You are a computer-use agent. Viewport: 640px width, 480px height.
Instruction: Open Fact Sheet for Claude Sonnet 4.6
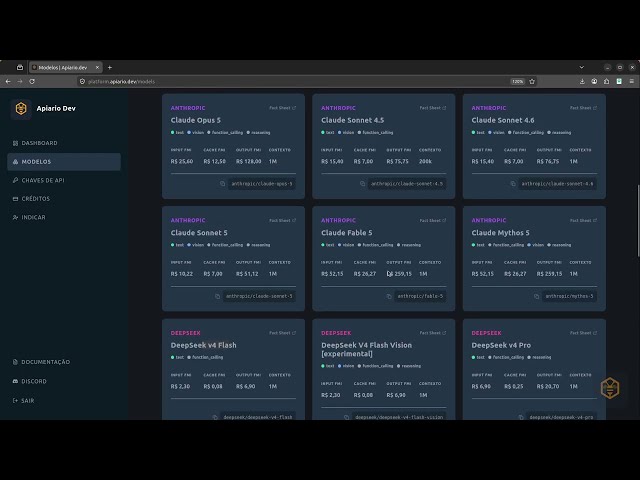click(583, 108)
